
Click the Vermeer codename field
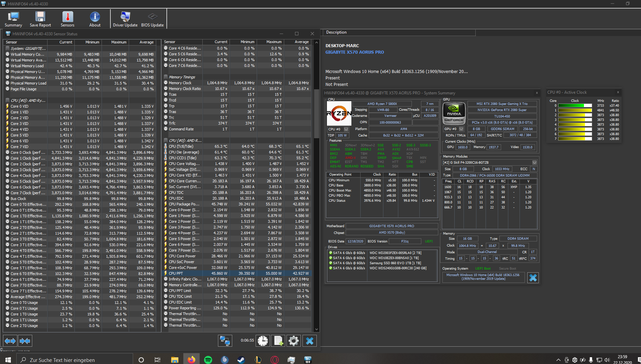tap(390, 116)
